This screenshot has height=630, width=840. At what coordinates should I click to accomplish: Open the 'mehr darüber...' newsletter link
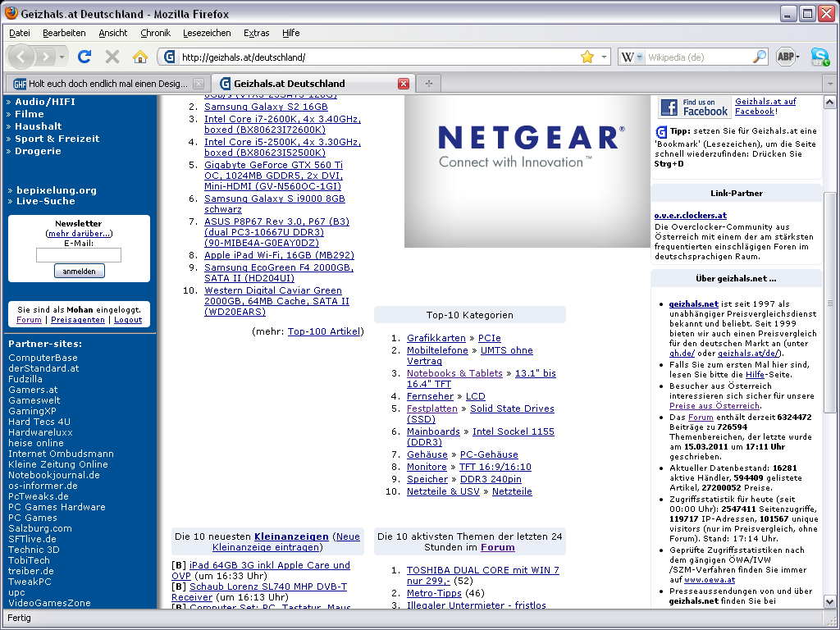click(x=80, y=234)
